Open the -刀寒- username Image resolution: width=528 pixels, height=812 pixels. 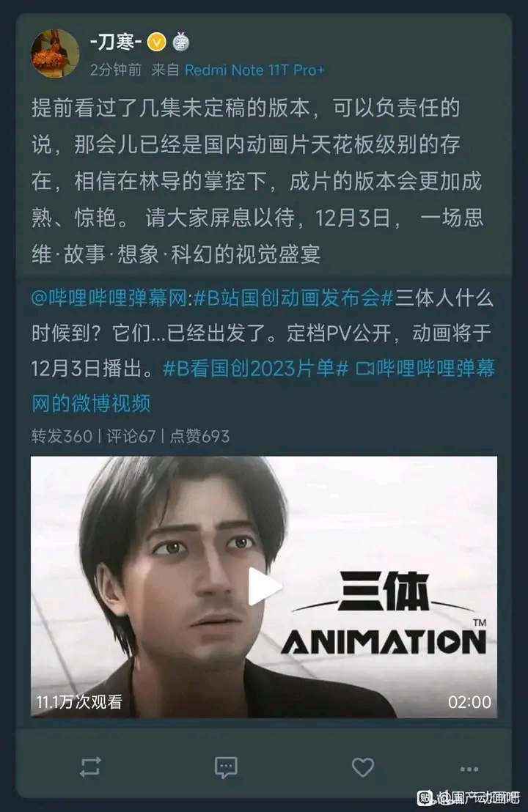pos(116,42)
